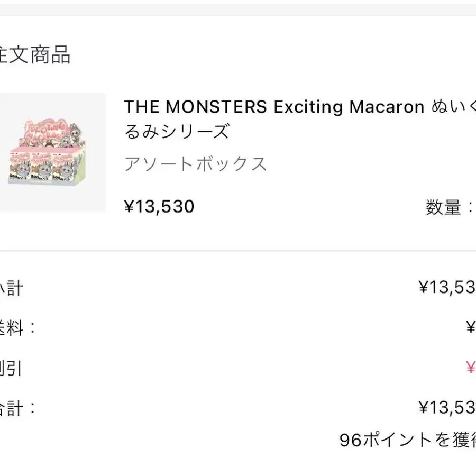Screen dimensions: 476x476
Task: Select the shipping fee amount
Action: coord(470,328)
